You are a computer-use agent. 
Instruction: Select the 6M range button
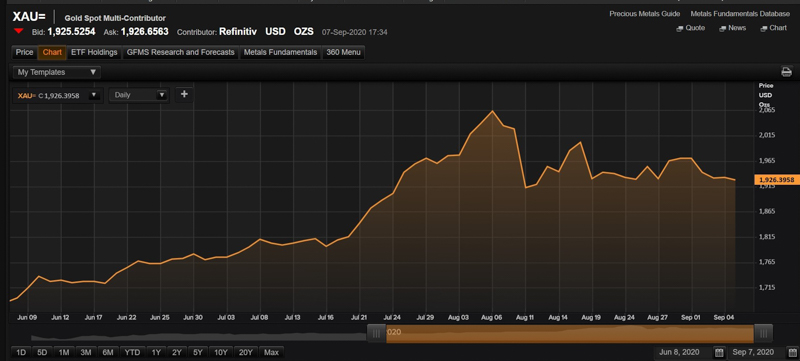[108, 352]
